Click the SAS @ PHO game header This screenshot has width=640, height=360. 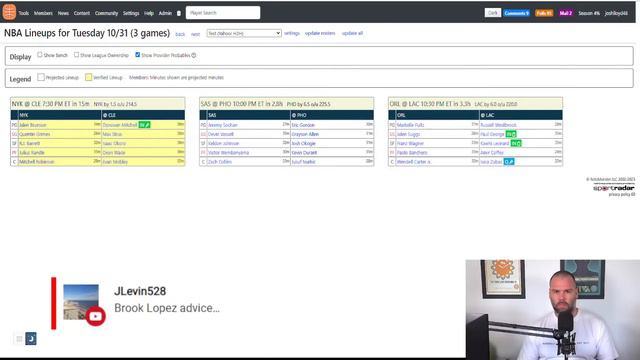(x=287, y=104)
